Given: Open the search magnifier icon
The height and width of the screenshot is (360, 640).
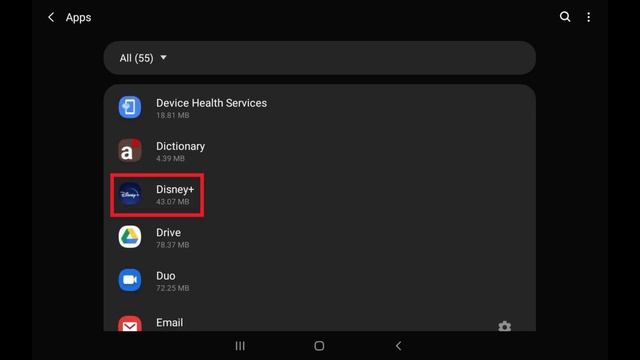Looking at the screenshot, I should pos(565,17).
